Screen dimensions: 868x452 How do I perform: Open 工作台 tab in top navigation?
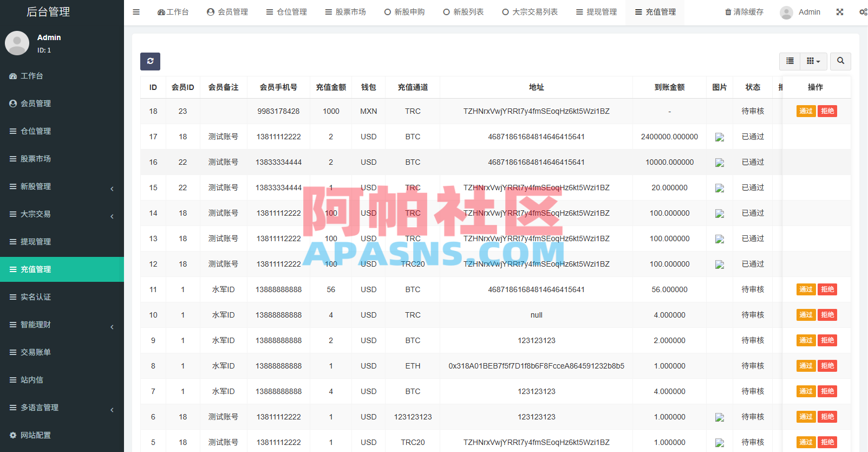(173, 12)
